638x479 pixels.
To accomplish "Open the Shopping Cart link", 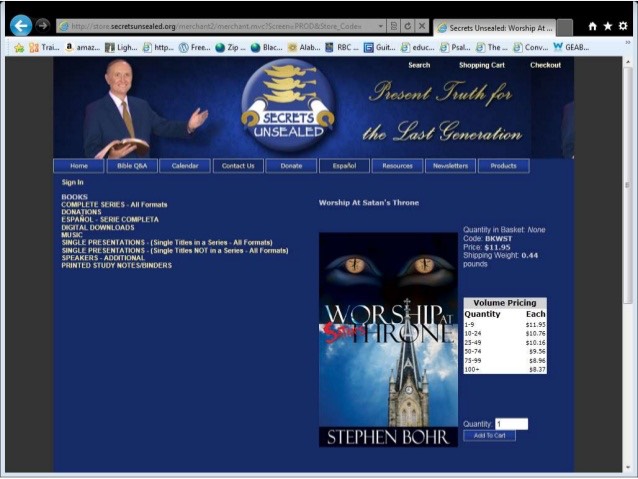I will click(x=482, y=65).
